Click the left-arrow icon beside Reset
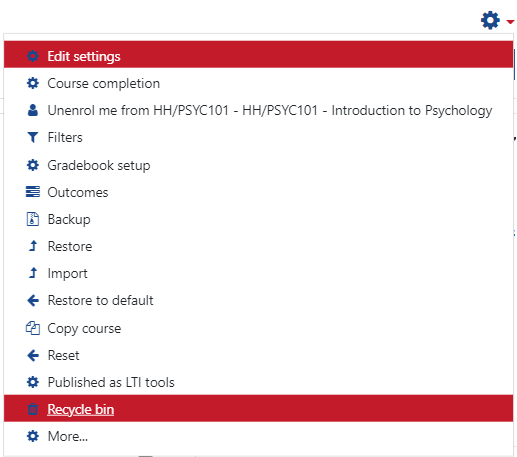The image size is (517, 457). [x=33, y=355]
